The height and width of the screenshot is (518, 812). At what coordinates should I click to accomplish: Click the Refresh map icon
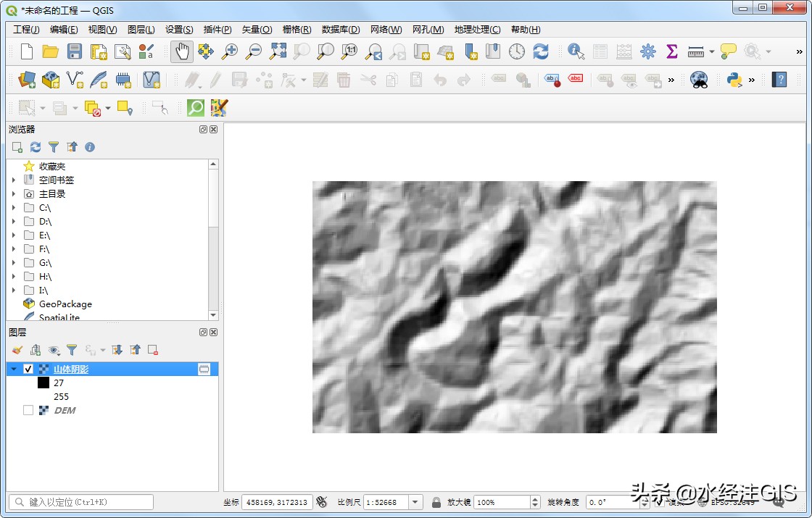click(x=541, y=51)
